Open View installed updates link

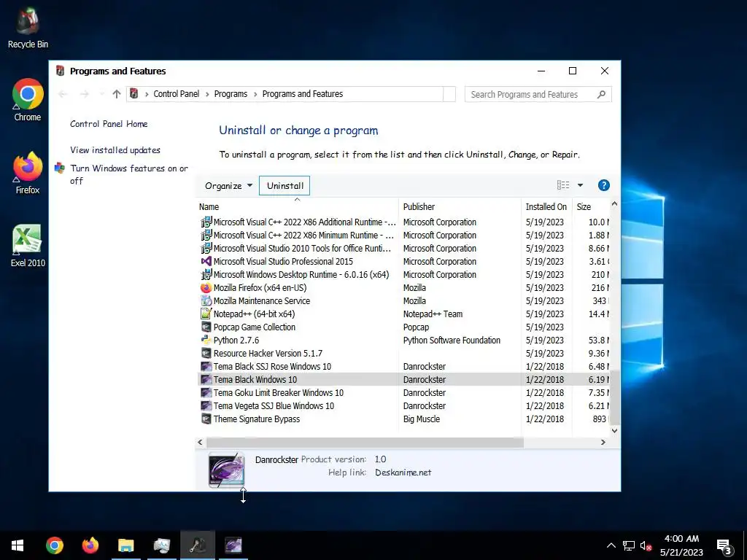[115, 150]
